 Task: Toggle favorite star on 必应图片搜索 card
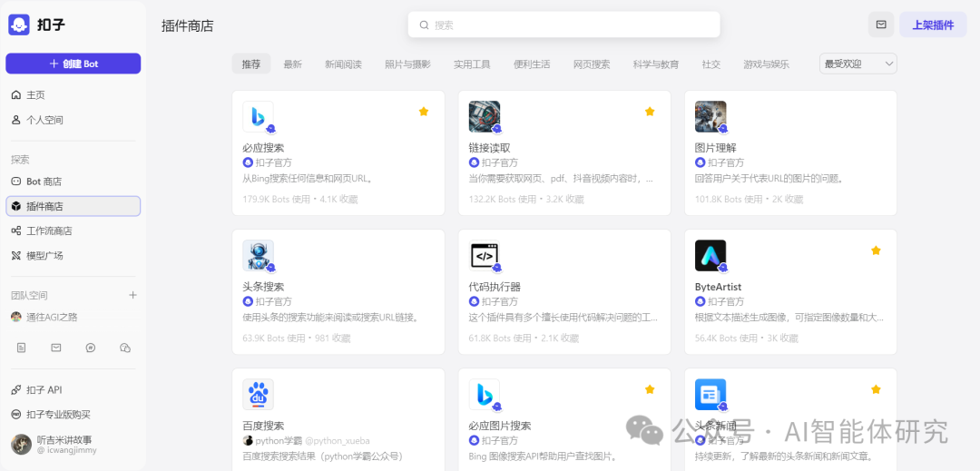[650, 389]
